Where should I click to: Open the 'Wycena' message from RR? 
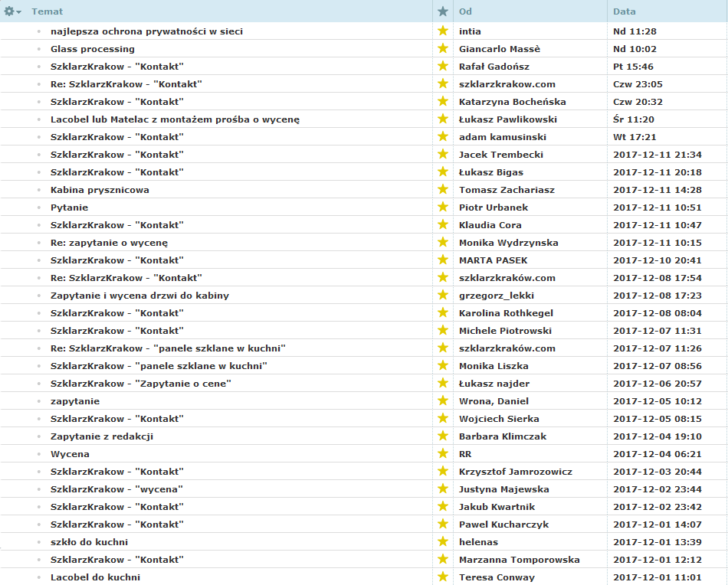[x=70, y=455]
